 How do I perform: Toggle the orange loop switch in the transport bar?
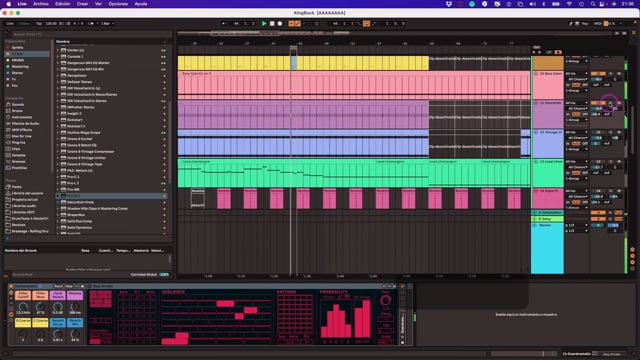point(367,24)
